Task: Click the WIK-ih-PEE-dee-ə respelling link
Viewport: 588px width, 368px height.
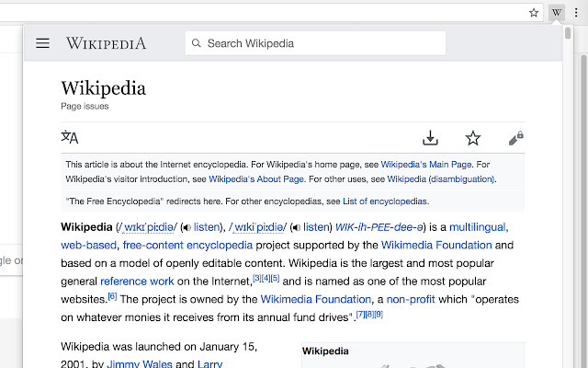Action: (379, 227)
